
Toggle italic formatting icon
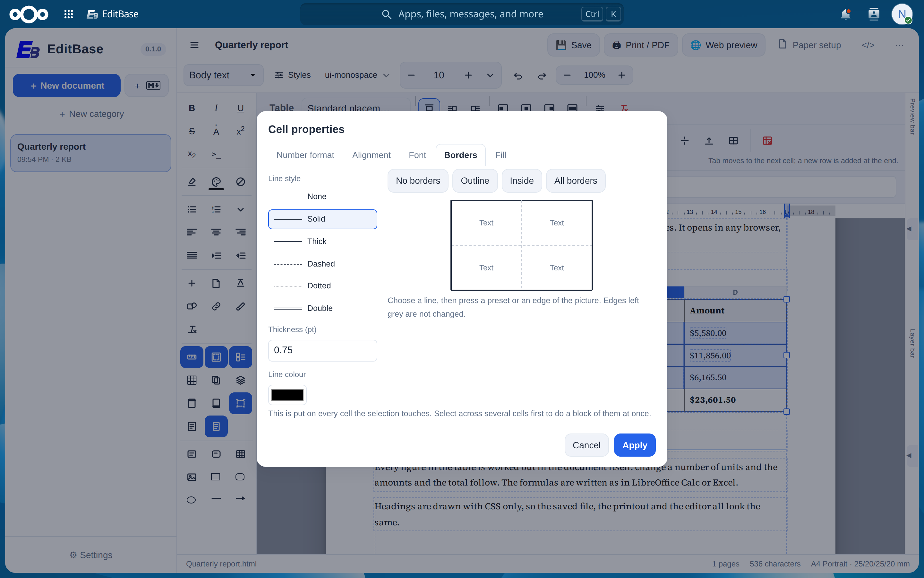[x=216, y=108]
